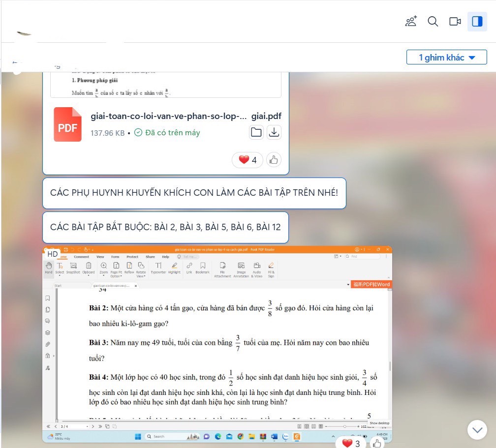The image size is (496, 448).
Task: Toggle the Bookmarks navigation panel
Action: click(47, 298)
